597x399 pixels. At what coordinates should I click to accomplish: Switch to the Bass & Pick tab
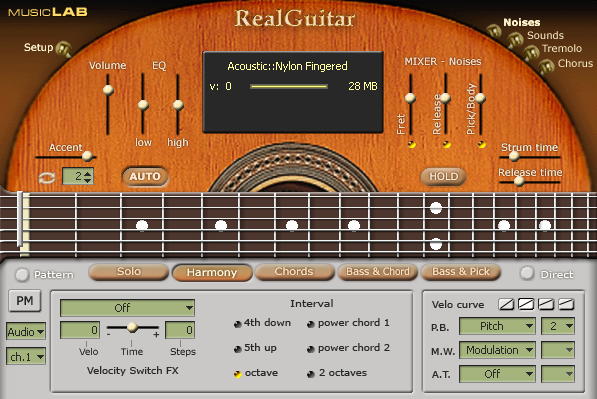(461, 272)
